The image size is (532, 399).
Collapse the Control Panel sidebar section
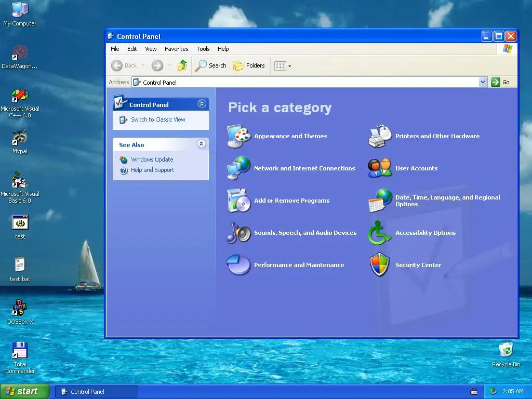202,104
